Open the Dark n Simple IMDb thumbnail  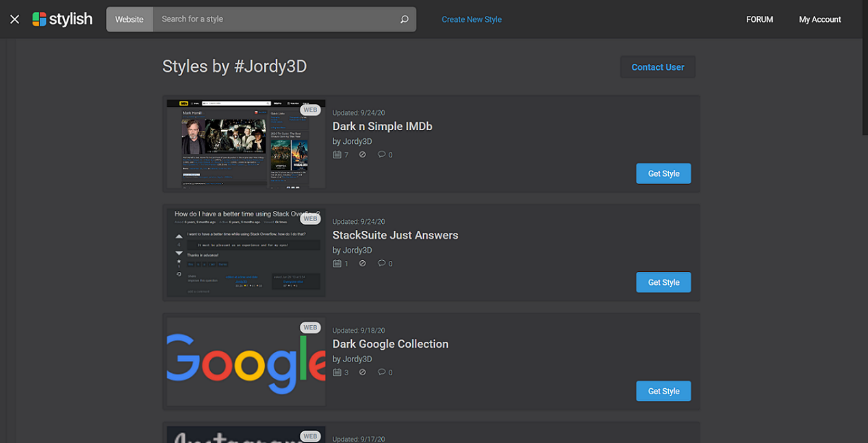coord(246,144)
